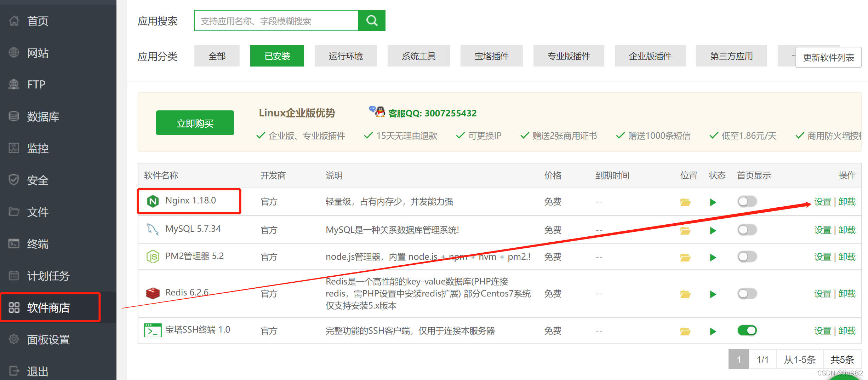The image size is (868, 380).
Task: Open 设置 for Redis 6.2.6
Action: [x=823, y=294]
